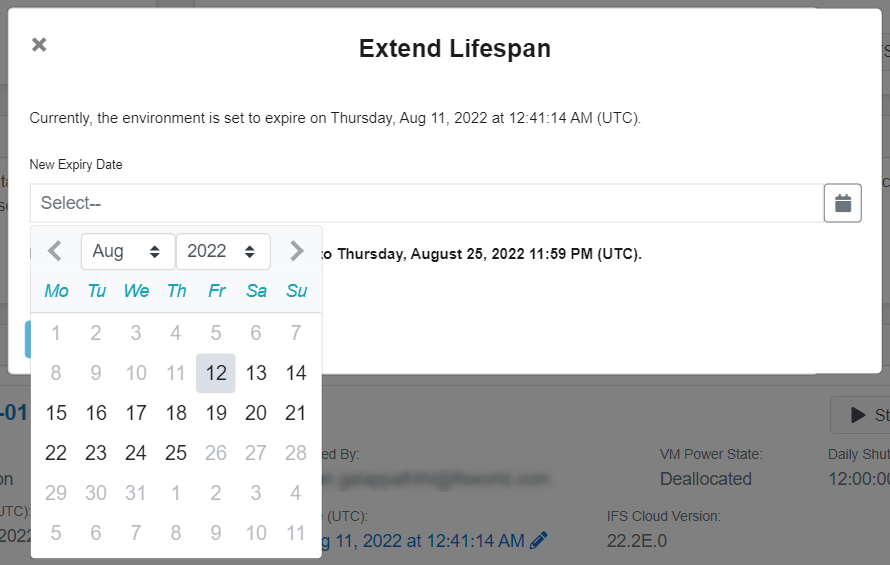Go to next month in calendar
Screen dimensions: 890x565
pos(296,251)
